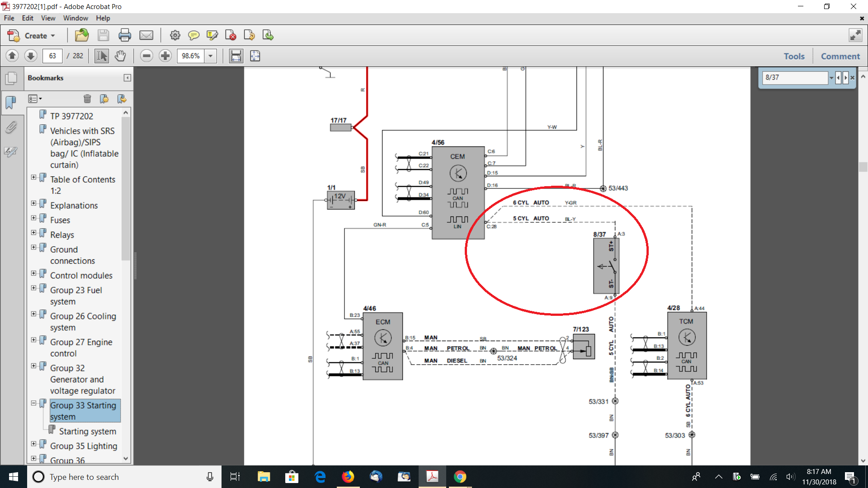Enable the Select text cursor tool

click(102, 56)
